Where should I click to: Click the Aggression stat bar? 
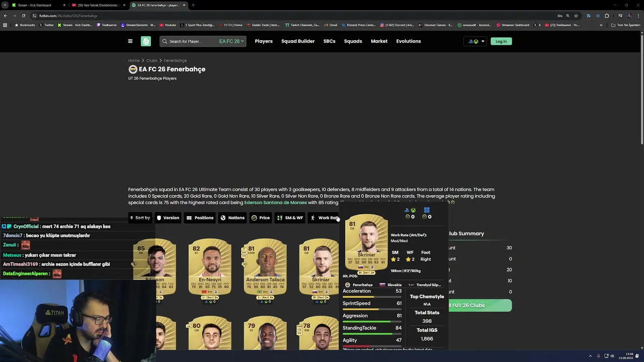[x=372, y=322]
